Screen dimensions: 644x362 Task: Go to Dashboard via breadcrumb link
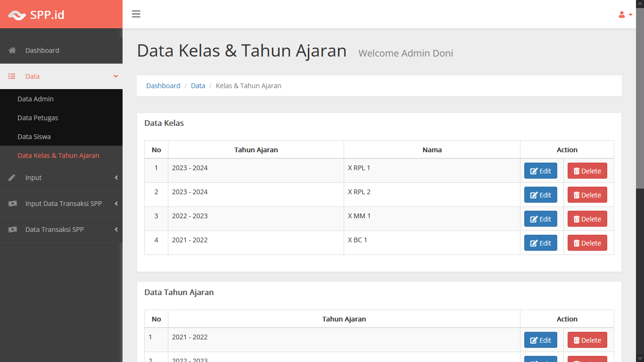163,86
